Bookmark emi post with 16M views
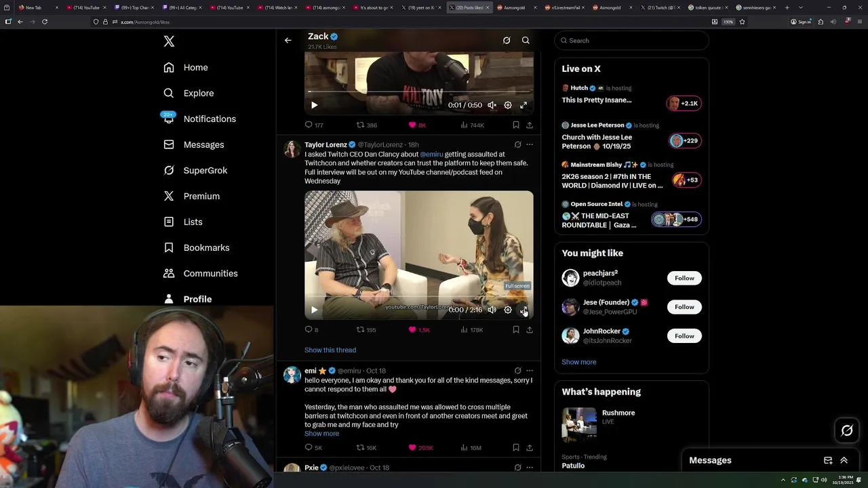This screenshot has height=488, width=868. pyautogui.click(x=516, y=448)
